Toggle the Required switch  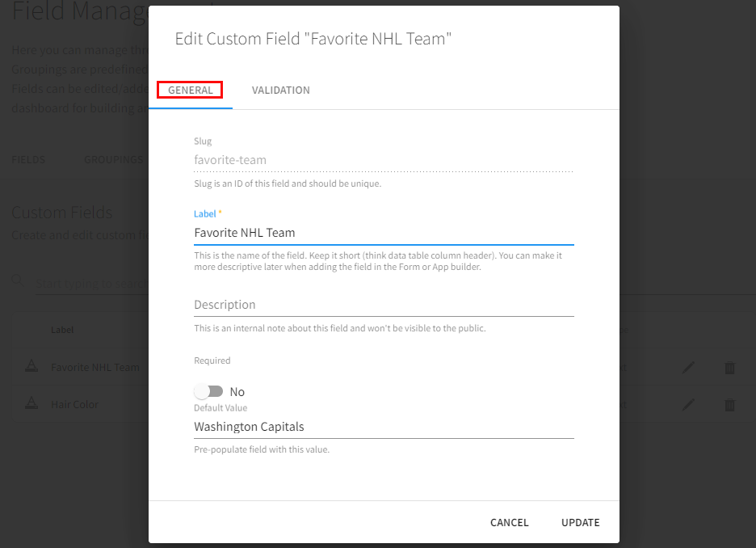tap(209, 391)
